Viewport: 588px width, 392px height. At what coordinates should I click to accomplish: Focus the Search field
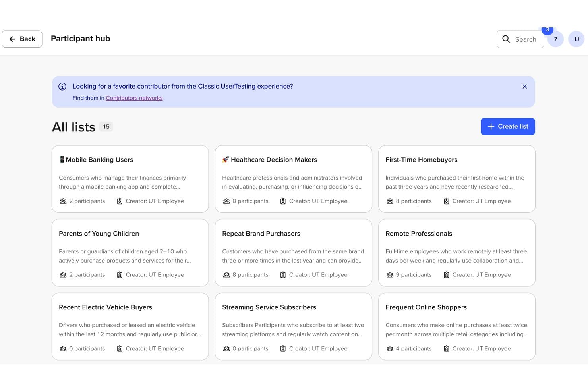point(520,39)
